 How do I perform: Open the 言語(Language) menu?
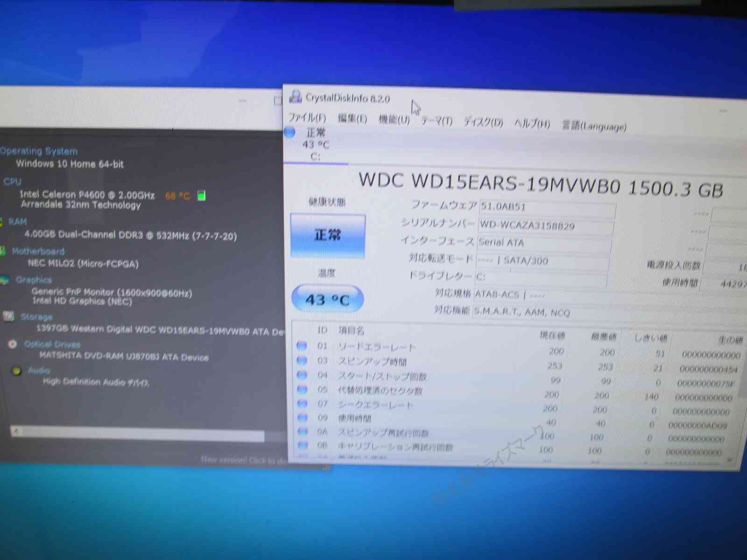[x=594, y=126]
